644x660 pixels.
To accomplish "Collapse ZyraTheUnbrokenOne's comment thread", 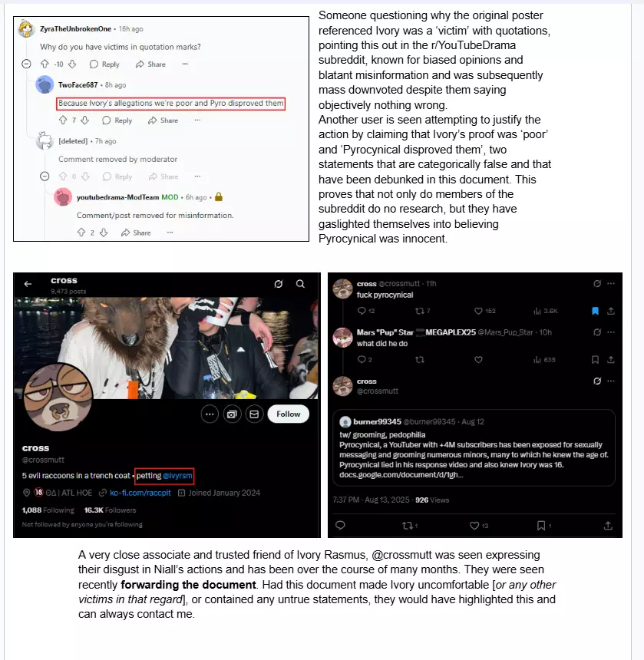I will (27, 64).
